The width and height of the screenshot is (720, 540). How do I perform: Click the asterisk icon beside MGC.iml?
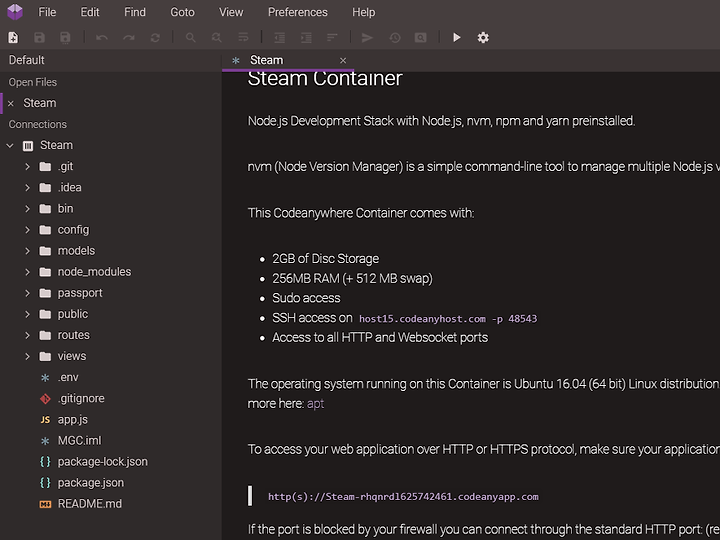click(x=45, y=441)
